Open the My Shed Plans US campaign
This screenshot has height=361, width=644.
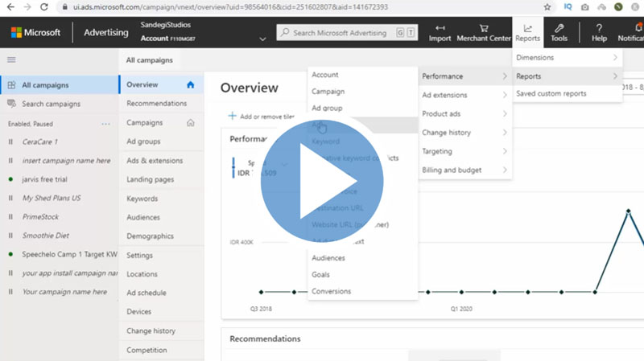click(x=52, y=198)
